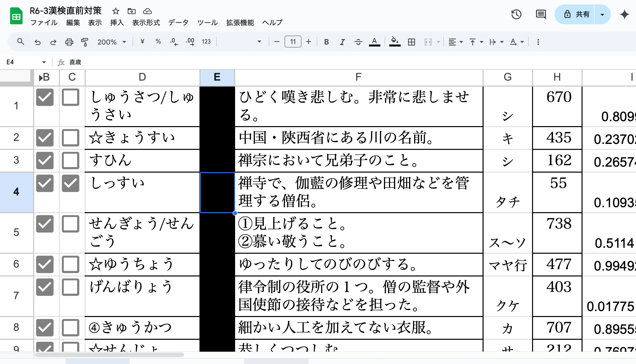The height and width of the screenshot is (364, 636).
Task: Open the ファイル menu
Action: (x=44, y=23)
